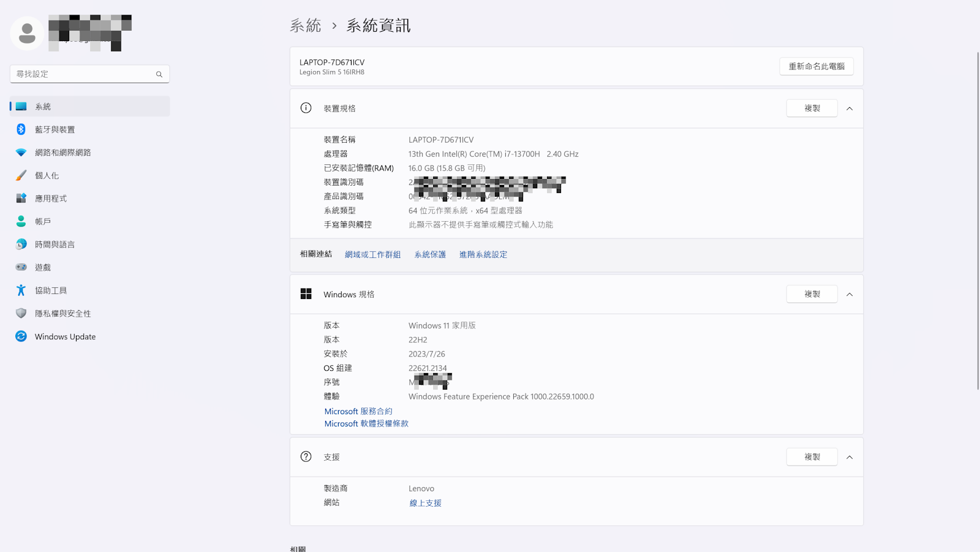Open the Bluetooth 藍牙與裝置 icon

pos(21,129)
